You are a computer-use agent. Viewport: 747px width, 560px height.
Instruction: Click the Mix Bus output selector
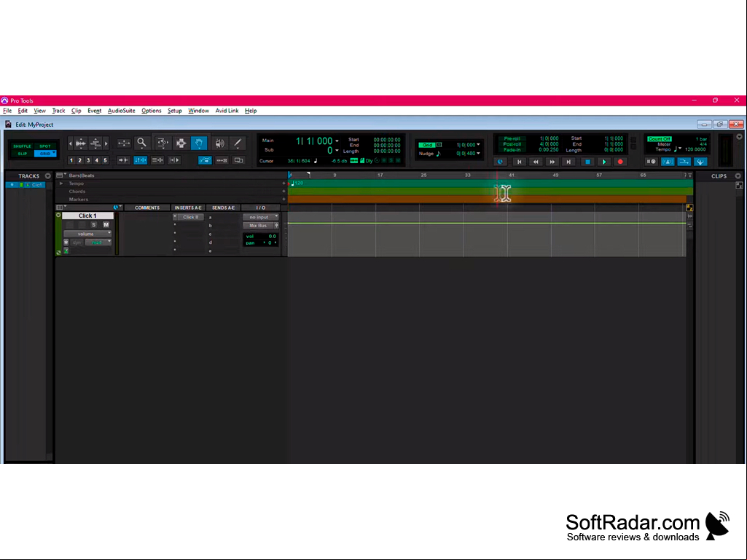[258, 226]
